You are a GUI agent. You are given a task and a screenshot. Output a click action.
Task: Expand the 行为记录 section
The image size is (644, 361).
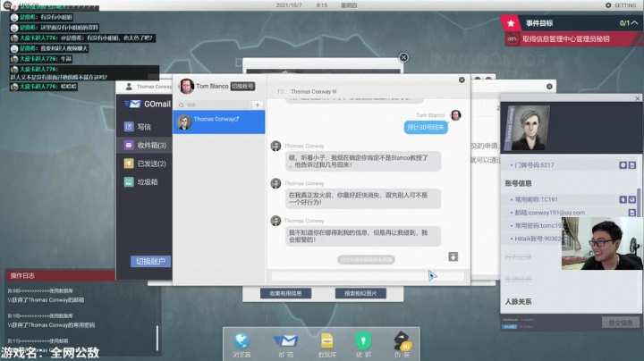click(518, 256)
